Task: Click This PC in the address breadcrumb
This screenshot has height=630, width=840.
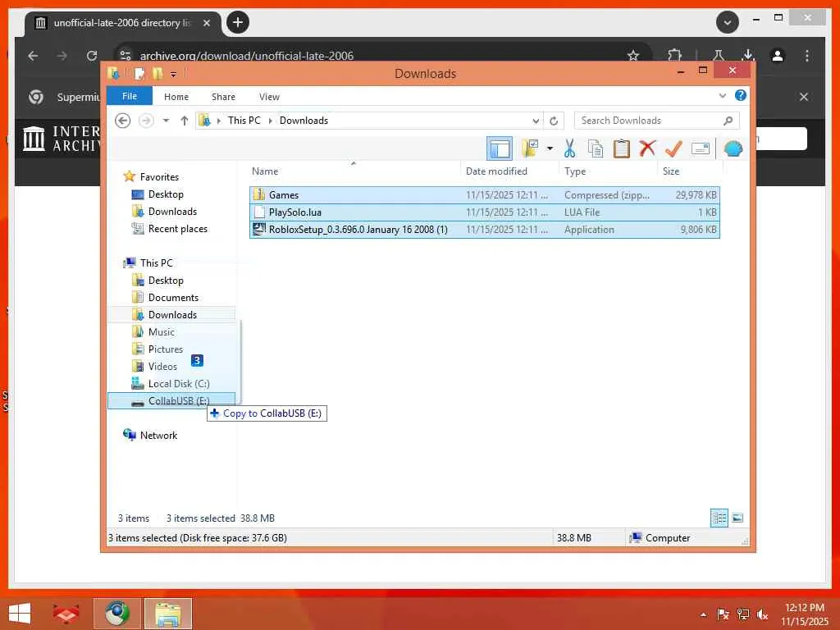Action: [244, 121]
